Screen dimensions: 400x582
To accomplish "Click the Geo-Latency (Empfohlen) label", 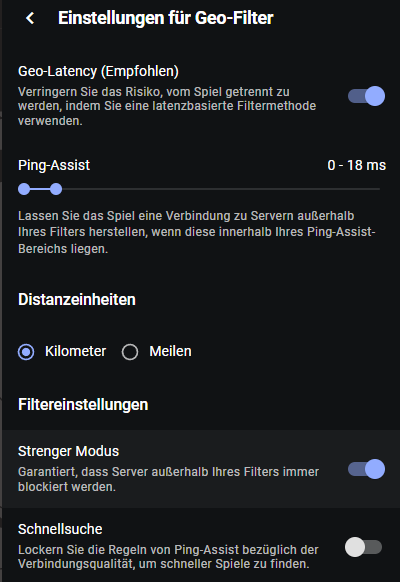I will (x=98, y=71).
